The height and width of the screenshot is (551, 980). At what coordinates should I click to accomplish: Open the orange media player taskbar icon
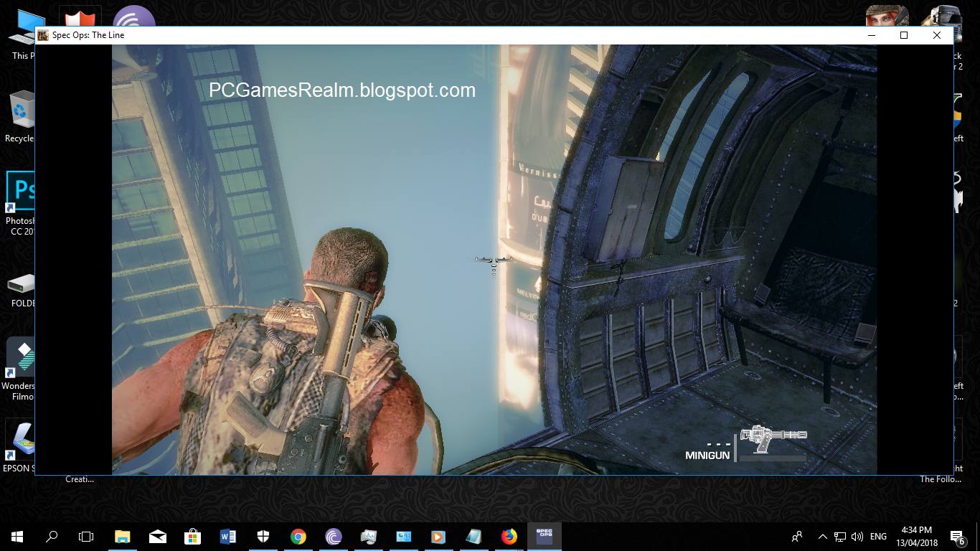[x=438, y=537]
